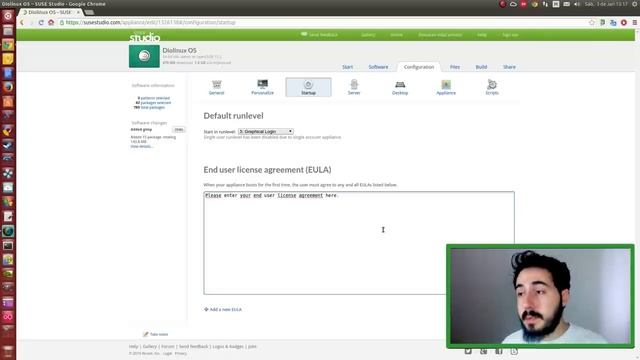Image resolution: width=640 pixels, height=360 pixels.
Task: Switch to the Share tab
Action: 509,67
